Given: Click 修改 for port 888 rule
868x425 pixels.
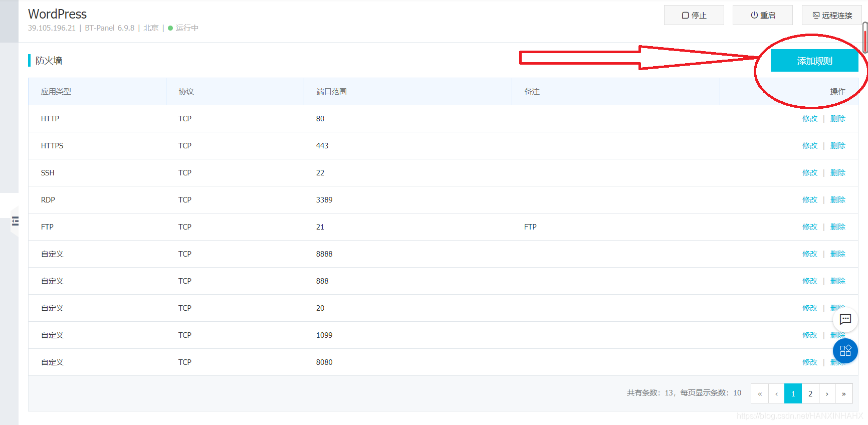Looking at the screenshot, I should pos(810,281).
